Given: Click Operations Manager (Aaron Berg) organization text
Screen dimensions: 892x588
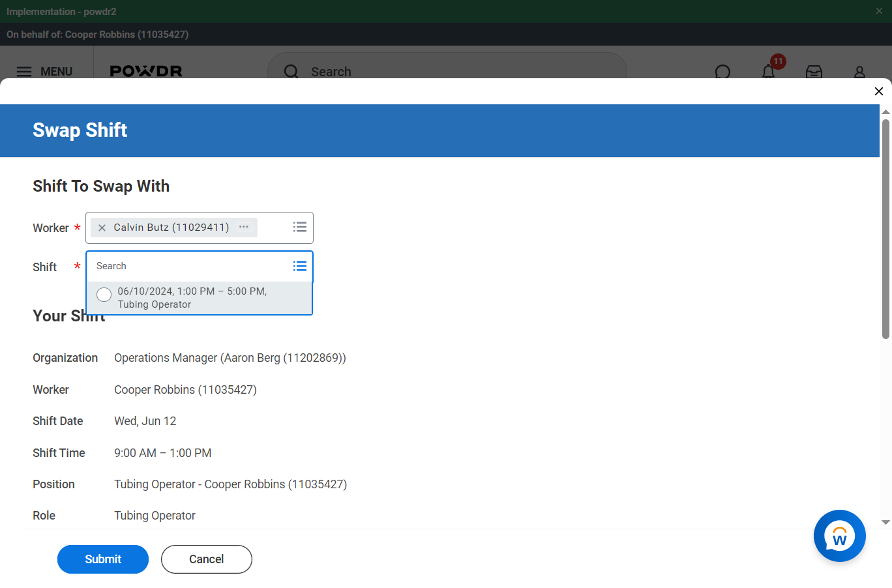Looking at the screenshot, I should coord(230,358).
